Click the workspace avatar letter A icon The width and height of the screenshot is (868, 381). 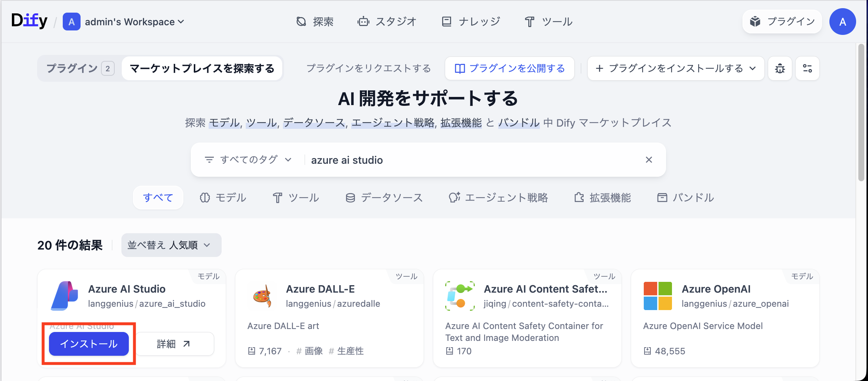coord(72,22)
